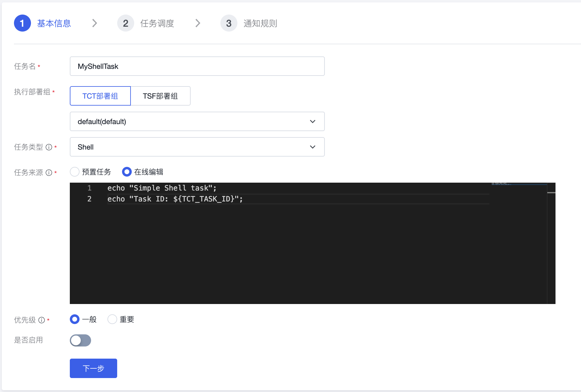Choose 重要 priority radio button

coord(112,319)
